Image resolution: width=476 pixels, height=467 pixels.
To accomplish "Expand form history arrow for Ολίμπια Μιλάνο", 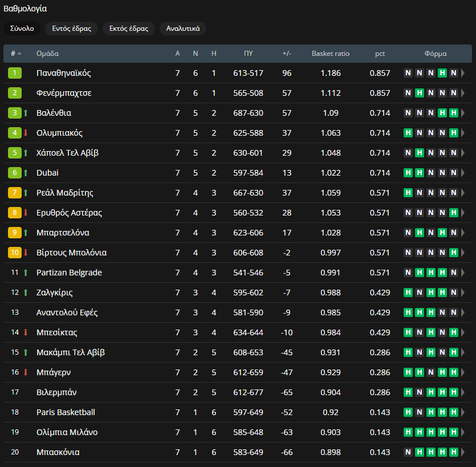I will [463, 432].
